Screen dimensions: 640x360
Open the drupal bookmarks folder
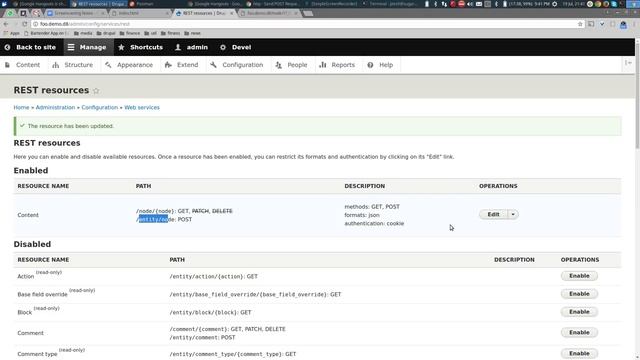click(106, 33)
